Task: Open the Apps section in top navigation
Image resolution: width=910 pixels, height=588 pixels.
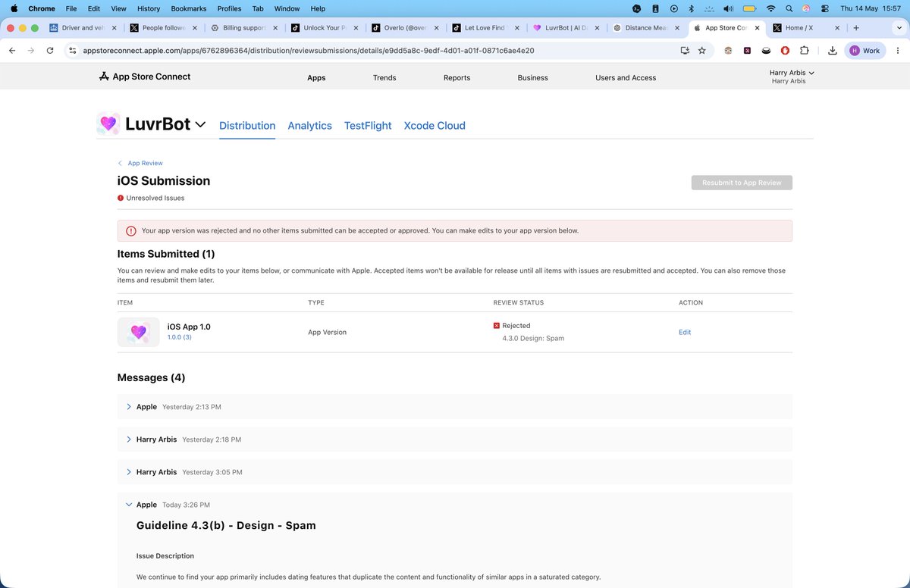Action: point(316,77)
